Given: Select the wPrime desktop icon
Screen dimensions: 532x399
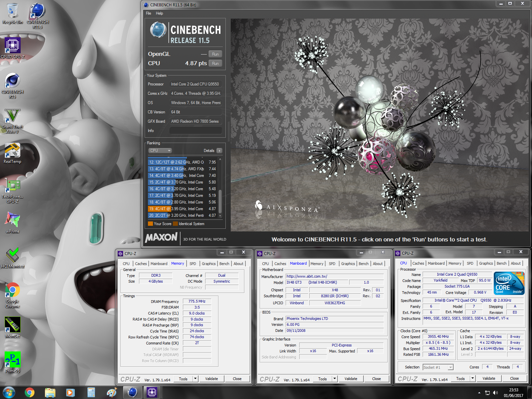Looking at the screenshot, I should pos(13,222).
